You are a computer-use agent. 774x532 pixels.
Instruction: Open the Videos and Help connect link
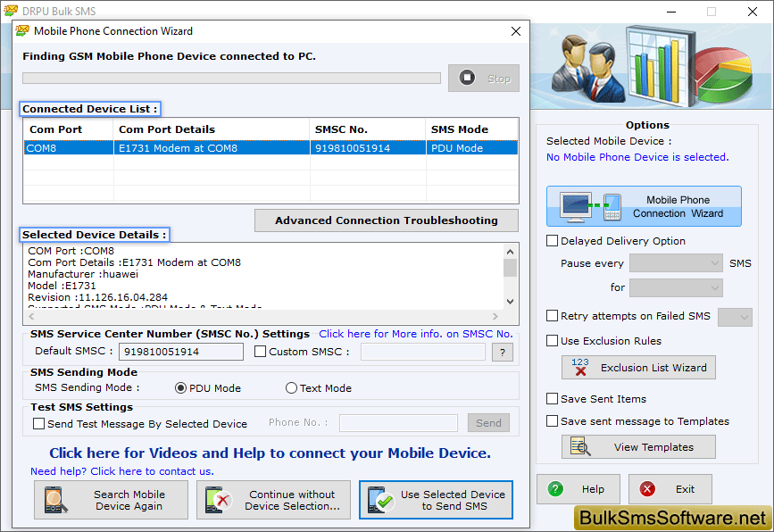tap(270, 453)
